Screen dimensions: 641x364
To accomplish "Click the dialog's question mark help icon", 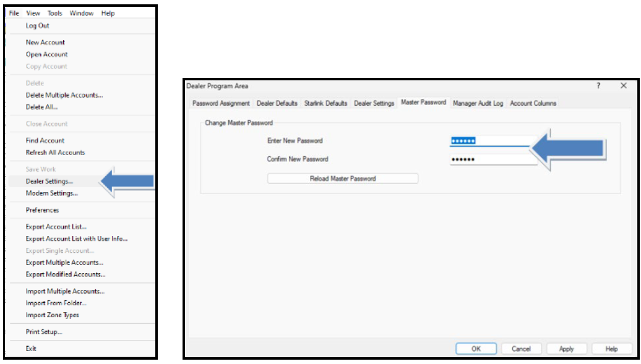I will click(x=598, y=86).
